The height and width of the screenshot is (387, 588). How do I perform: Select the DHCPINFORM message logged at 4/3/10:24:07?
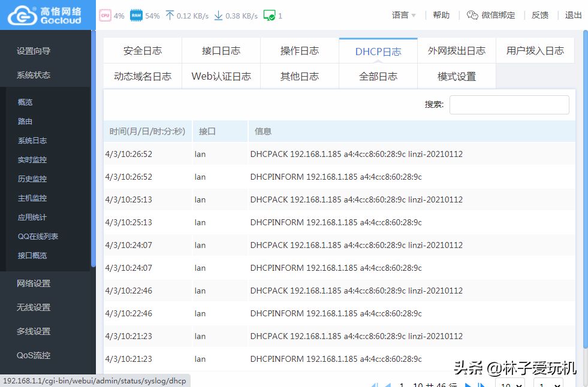point(336,268)
